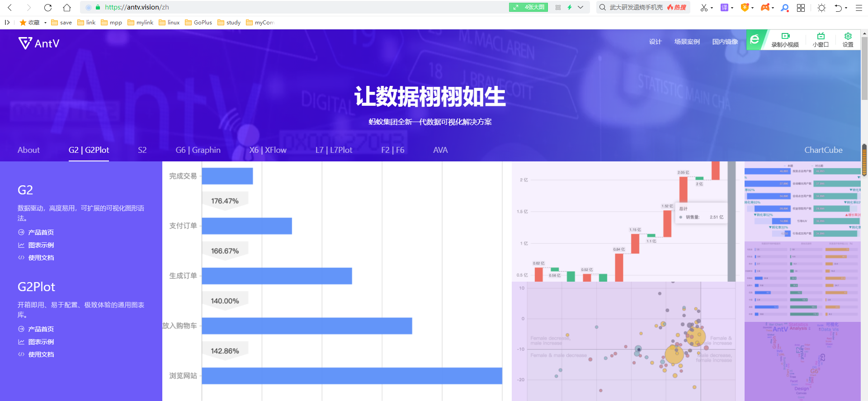This screenshot has width=868, height=401.
Task: Switch to the S2 tab
Action: [142, 150]
